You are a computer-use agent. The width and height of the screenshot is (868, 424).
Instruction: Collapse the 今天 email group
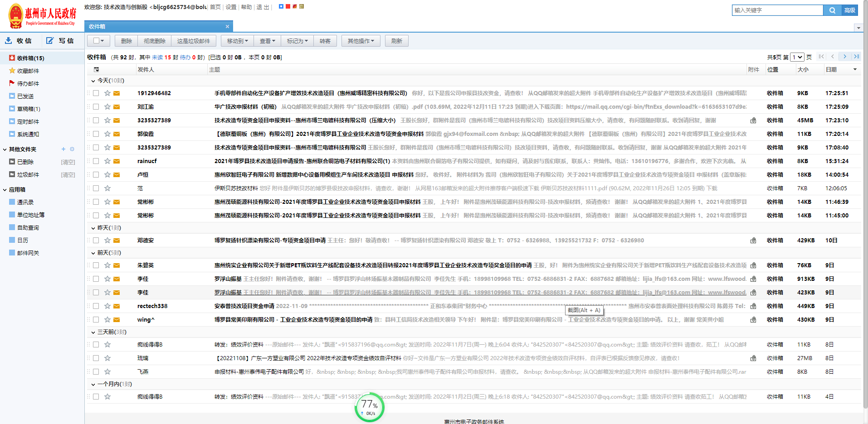pyautogui.click(x=93, y=81)
